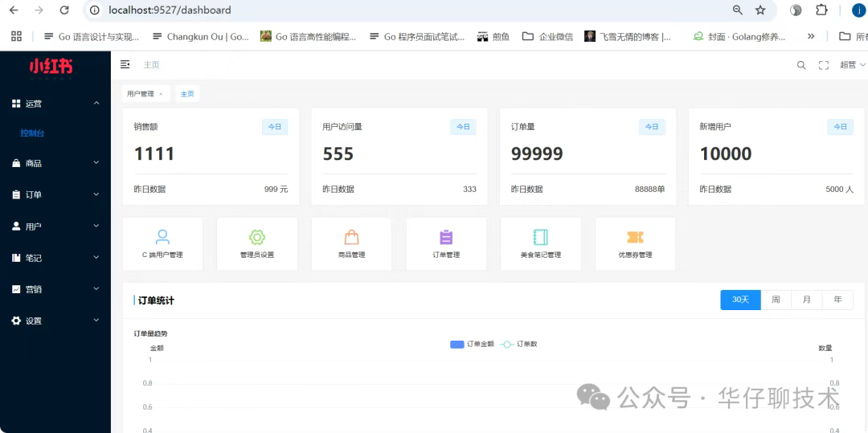Open the Changkun Ou bookmark
This screenshot has width=868, height=433.
pos(201,36)
